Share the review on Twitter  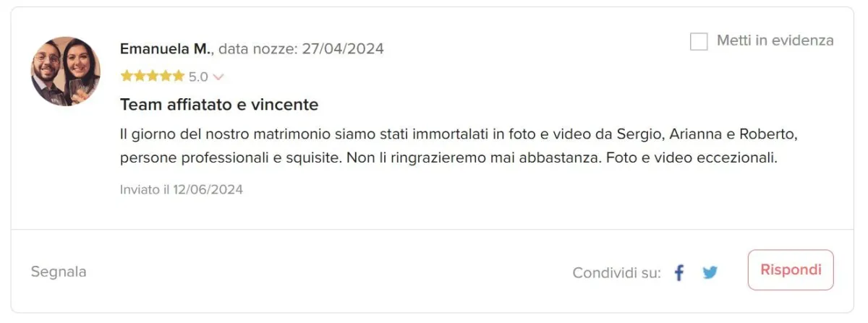[710, 273]
